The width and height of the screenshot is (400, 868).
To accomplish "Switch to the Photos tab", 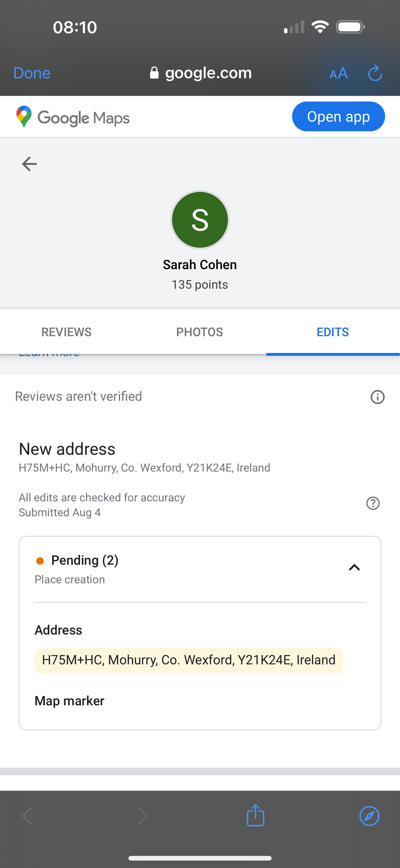I will click(200, 332).
